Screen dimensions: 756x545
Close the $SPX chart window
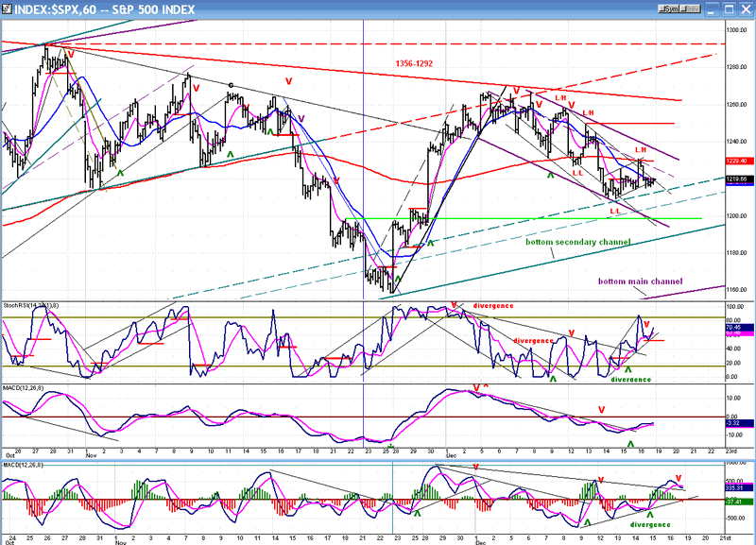[x=745, y=9]
